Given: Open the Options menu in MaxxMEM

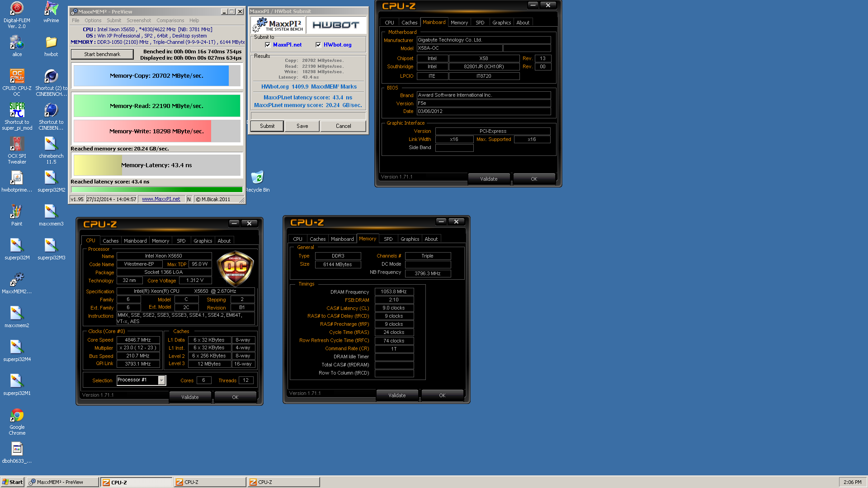Looking at the screenshot, I should 93,20.
